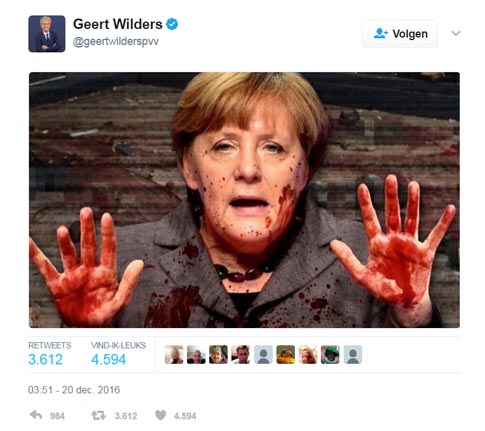485x431 pixels.
Task: Expand the tweet options chevron
Action: pos(456,33)
